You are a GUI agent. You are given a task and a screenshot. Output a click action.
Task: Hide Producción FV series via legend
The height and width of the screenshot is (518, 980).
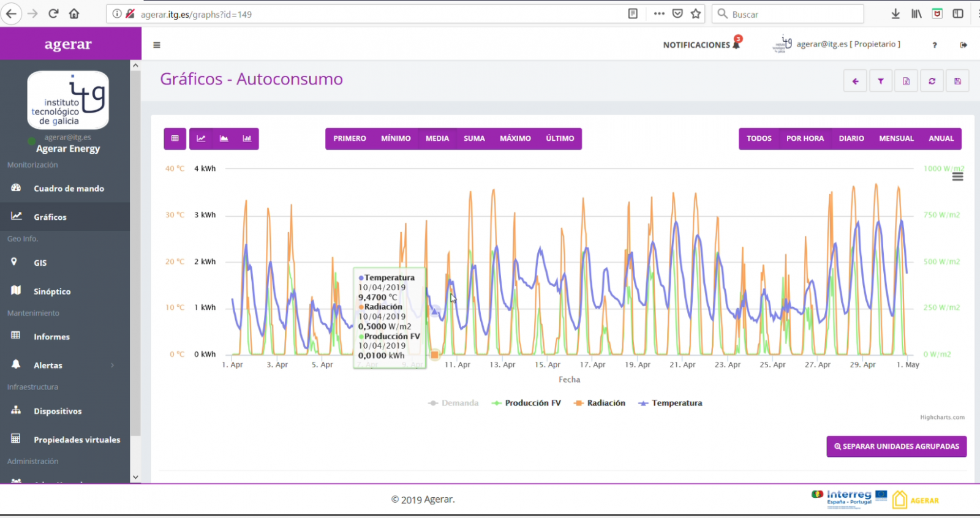pyautogui.click(x=527, y=403)
